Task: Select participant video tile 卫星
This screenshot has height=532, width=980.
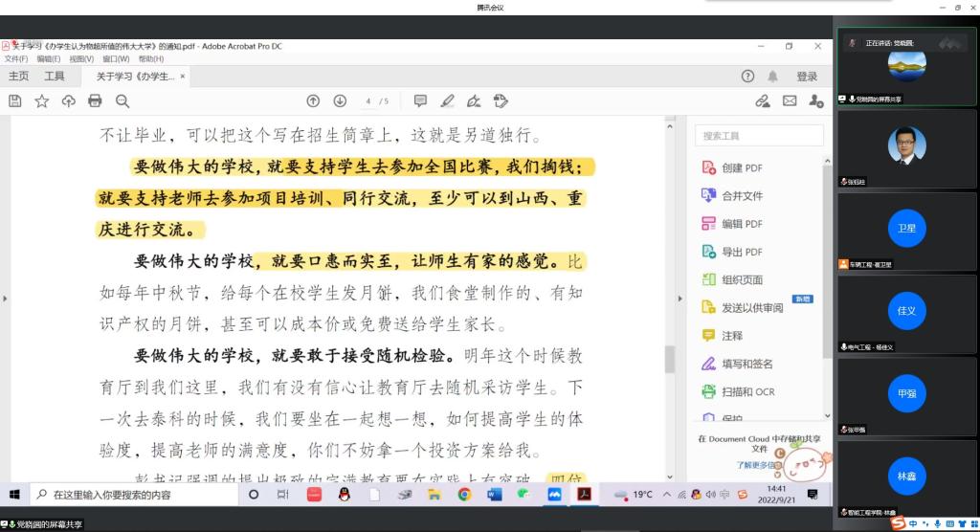Action: point(907,231)
